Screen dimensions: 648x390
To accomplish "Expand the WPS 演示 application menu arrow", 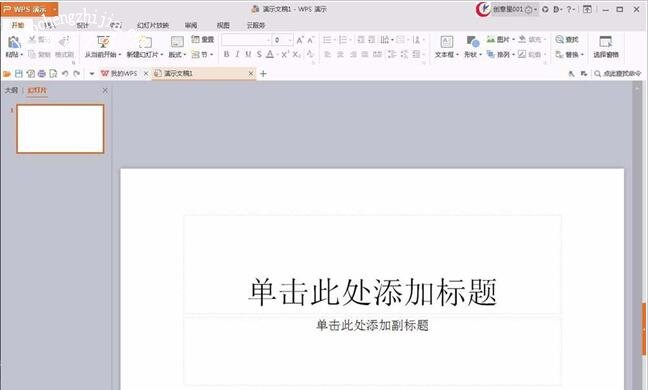I will coord(54,10).
